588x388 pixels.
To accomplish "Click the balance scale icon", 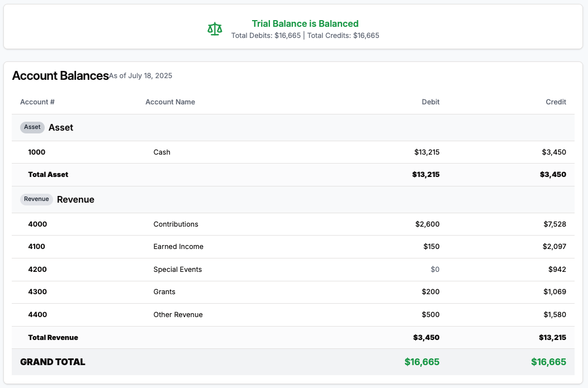I will click(215, 29).
